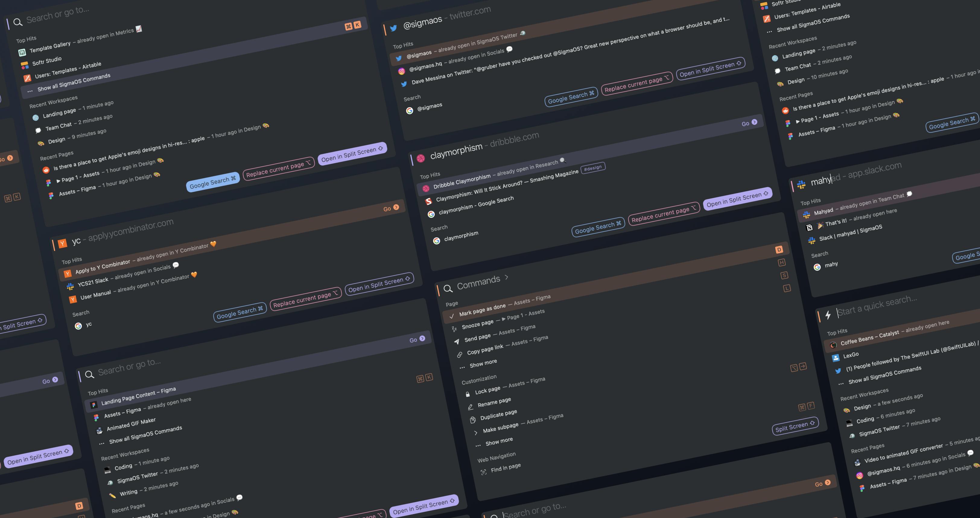This screenshot has width=980, height=518.
Task: Click the Dribbble logo in the claymorphism search bar
Action: point(421,158)
